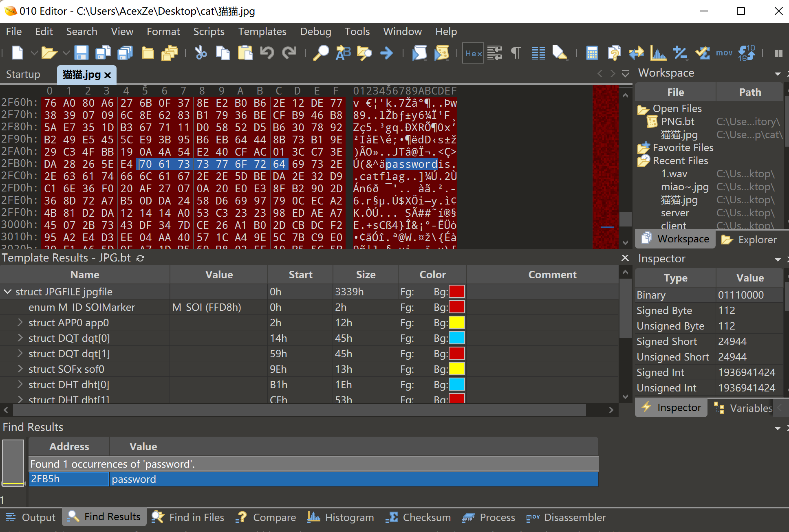This screenshot has width=789, height=532.
Task: Open the Tools menu
Action: point(357,31)
